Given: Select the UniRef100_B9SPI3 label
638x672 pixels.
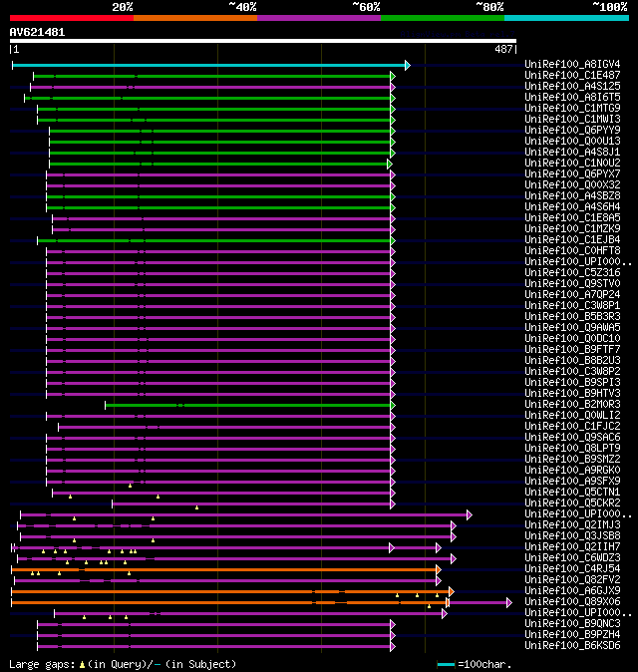Looking at the screenshot, I should [572, 382].
